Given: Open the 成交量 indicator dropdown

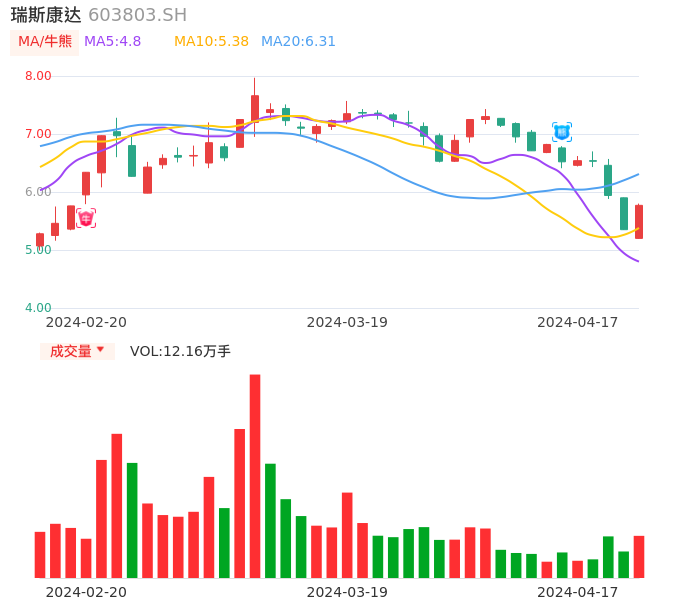Looking at the screenshot, I should tap(77, 351).
